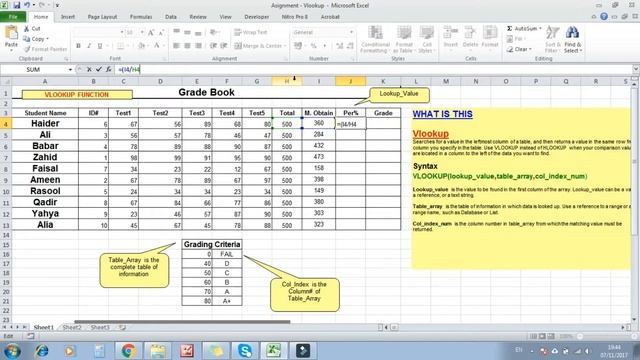640x360 pixels.
Task: Click the Vlookup orange heading link
Action: pyautogui.click(x=431, y=133)
